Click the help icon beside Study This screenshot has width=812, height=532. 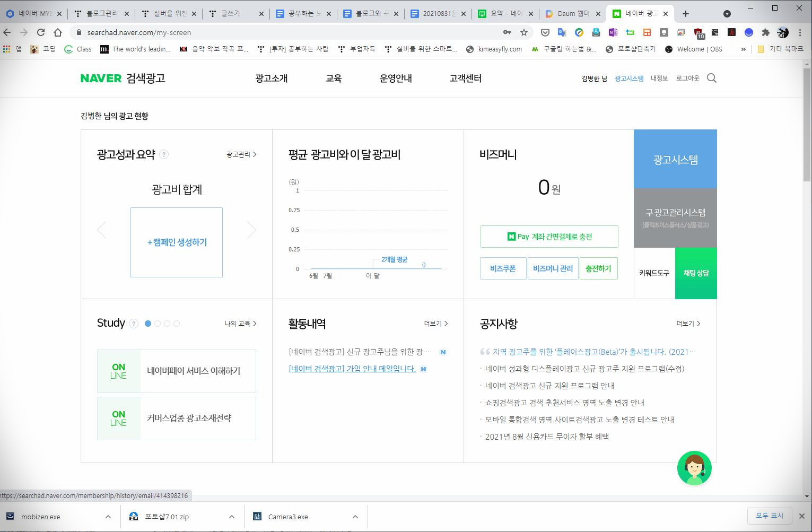[x=134, y=324]
